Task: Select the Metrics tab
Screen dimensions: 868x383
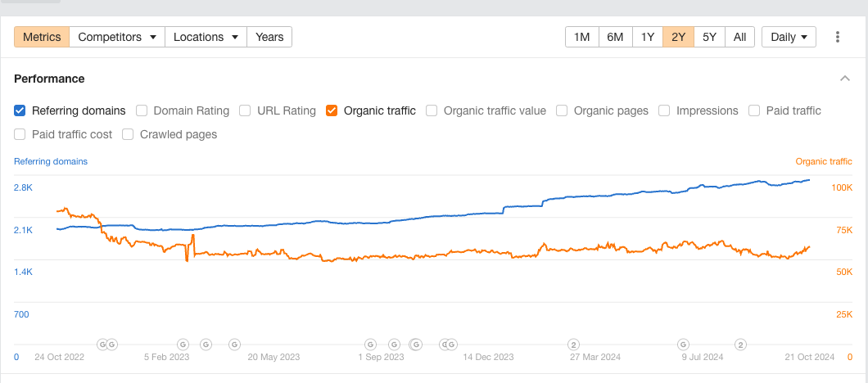Action: point(42,37)
